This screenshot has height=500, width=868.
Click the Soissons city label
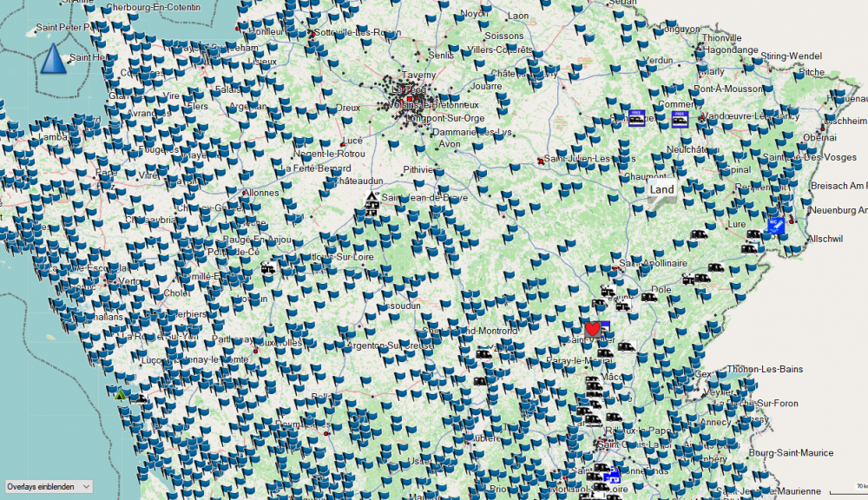(504, 36)
